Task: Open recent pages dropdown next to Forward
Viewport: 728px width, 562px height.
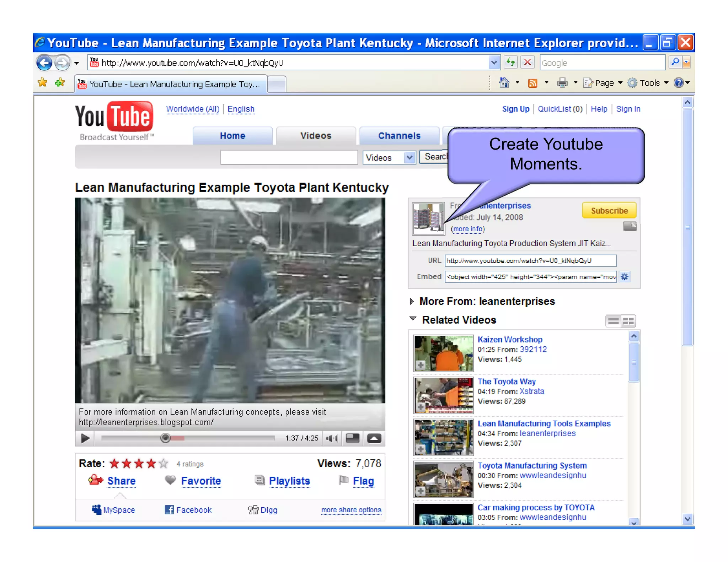Action: tap(76, 63)
